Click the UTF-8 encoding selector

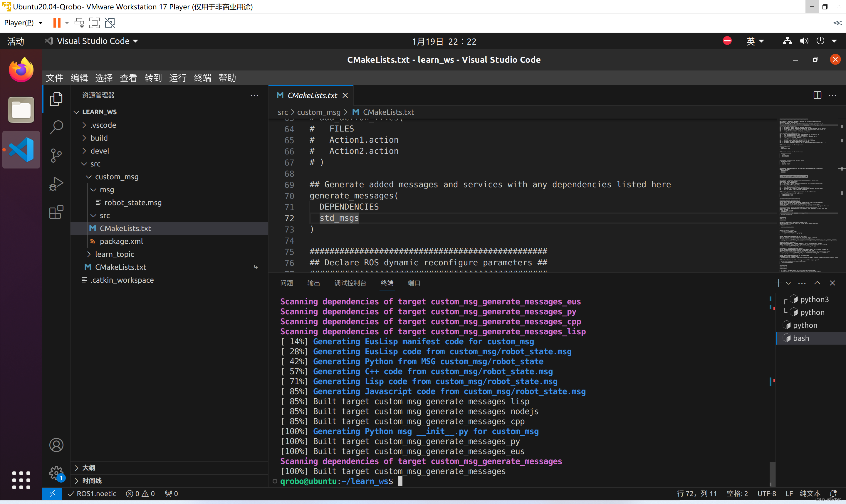pyautogui.click(x=766, y=493)
